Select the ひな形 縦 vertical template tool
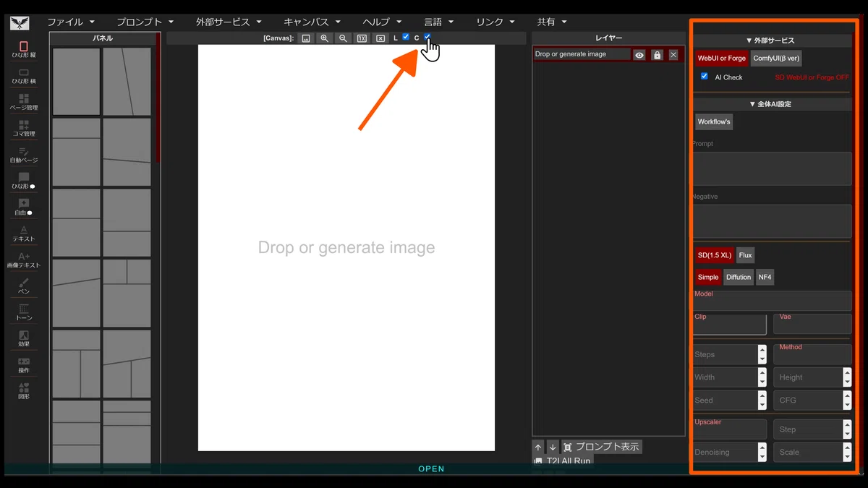The image size is (868, 488). pos(24,48)
